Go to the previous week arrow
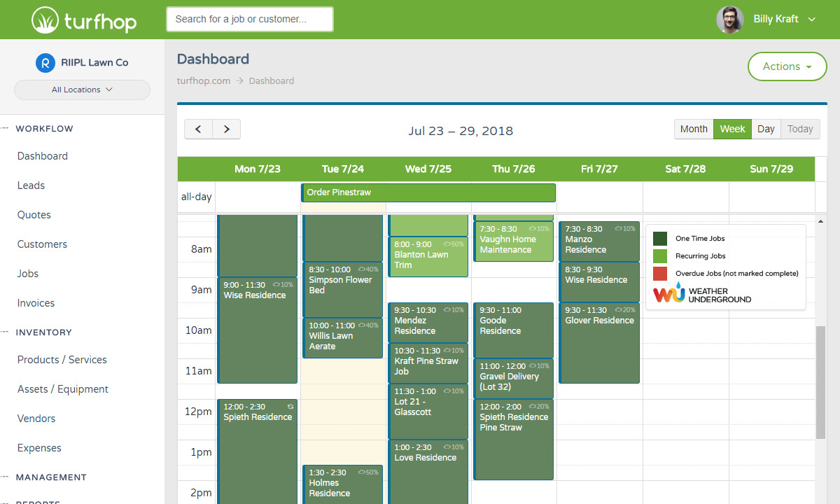The image size is (840, 504). click(198, 129)
